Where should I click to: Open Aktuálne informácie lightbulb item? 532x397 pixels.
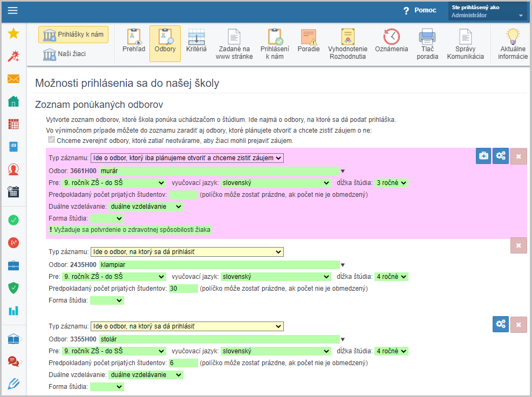[x=513, y=44]
